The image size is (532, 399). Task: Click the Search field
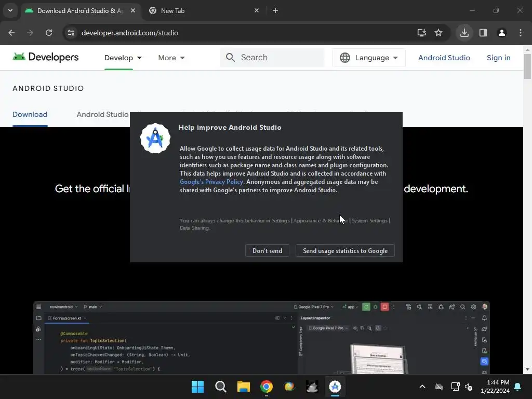(x=272, y=57)
